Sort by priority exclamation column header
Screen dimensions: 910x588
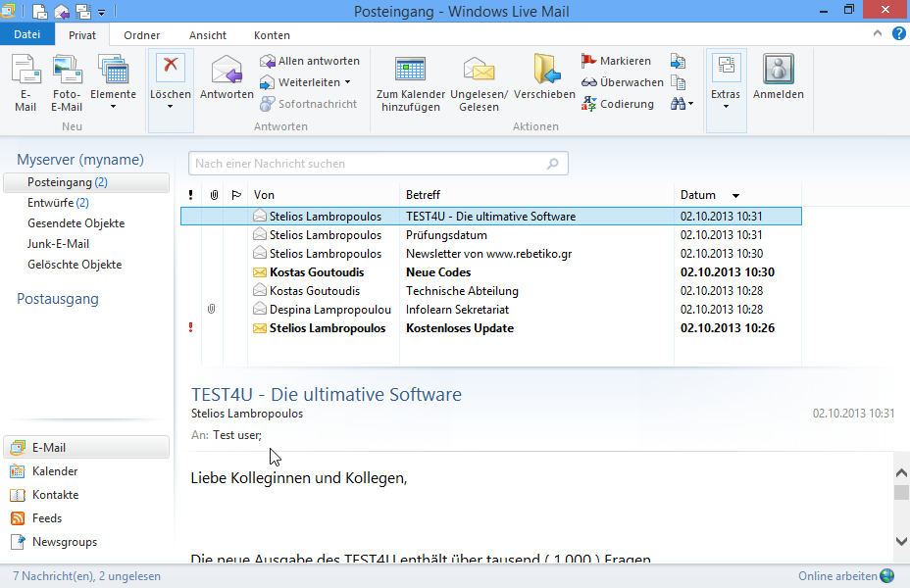190,195
